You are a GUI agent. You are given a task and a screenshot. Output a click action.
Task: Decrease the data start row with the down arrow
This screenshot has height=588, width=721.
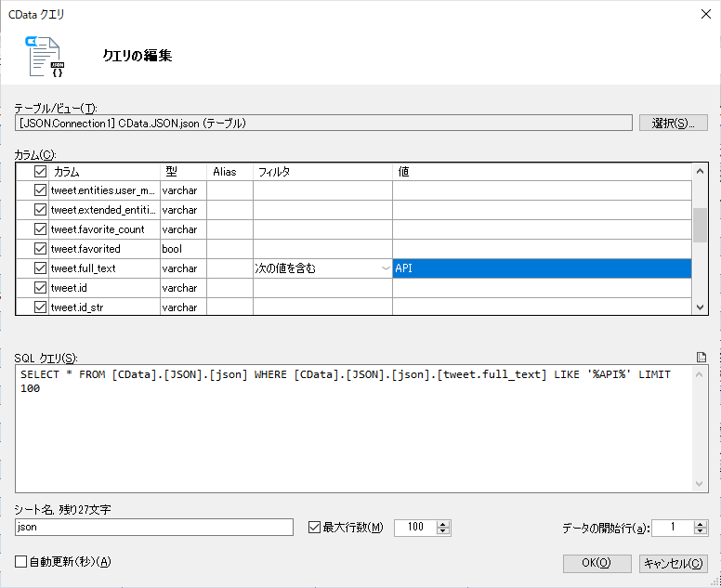pyautogui.click(x=701, y=531)
